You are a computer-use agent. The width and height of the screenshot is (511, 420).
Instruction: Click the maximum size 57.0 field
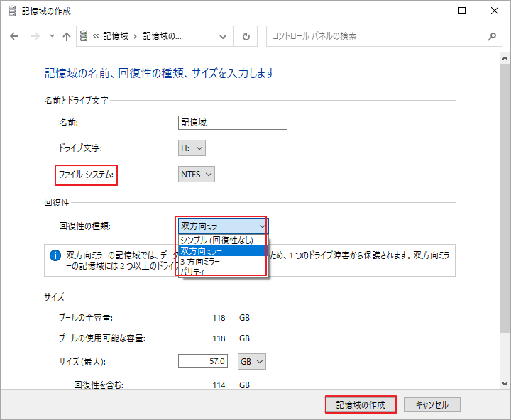click(203, 362)
